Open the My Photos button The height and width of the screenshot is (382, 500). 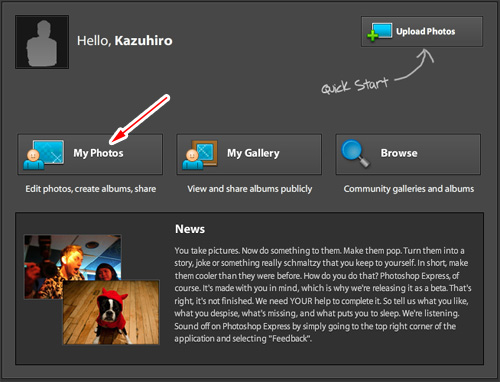90,154
